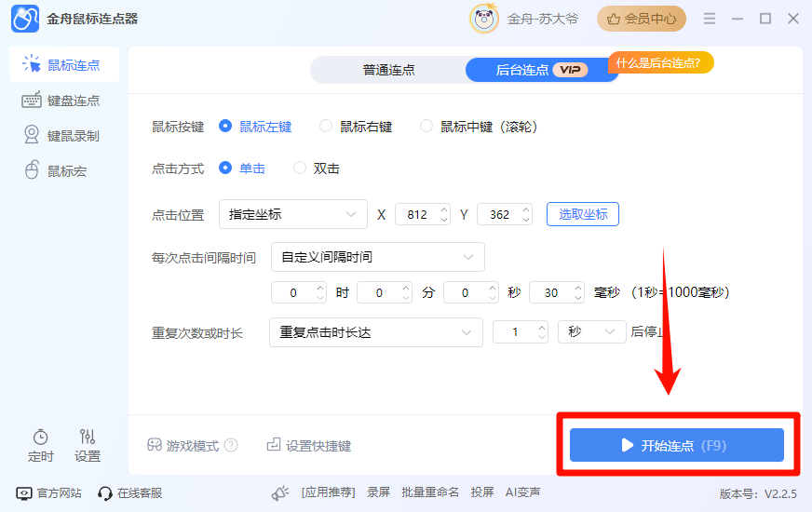The width and height of the screenshot is (812, 512).
Task: Open 键鼠录制 in the sidebar
Action: 61,136
